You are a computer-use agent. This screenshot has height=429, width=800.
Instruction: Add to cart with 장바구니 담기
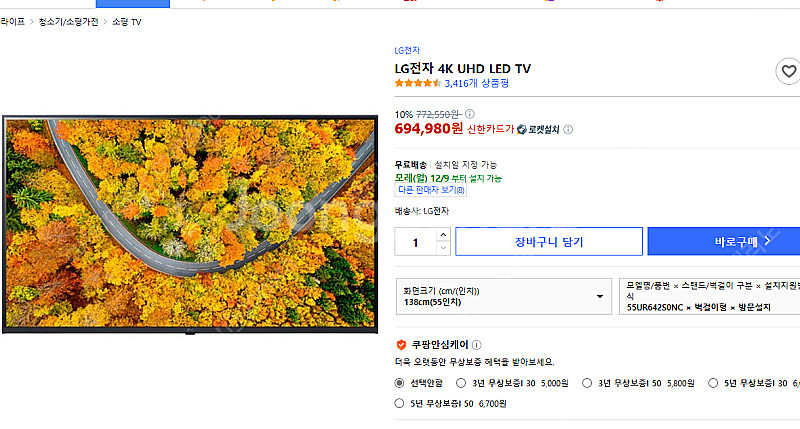[549, 241]
